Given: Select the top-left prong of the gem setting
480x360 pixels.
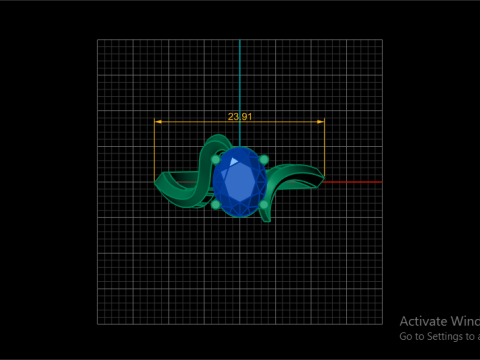Looking at the screenshot, I should click(216, 160).
